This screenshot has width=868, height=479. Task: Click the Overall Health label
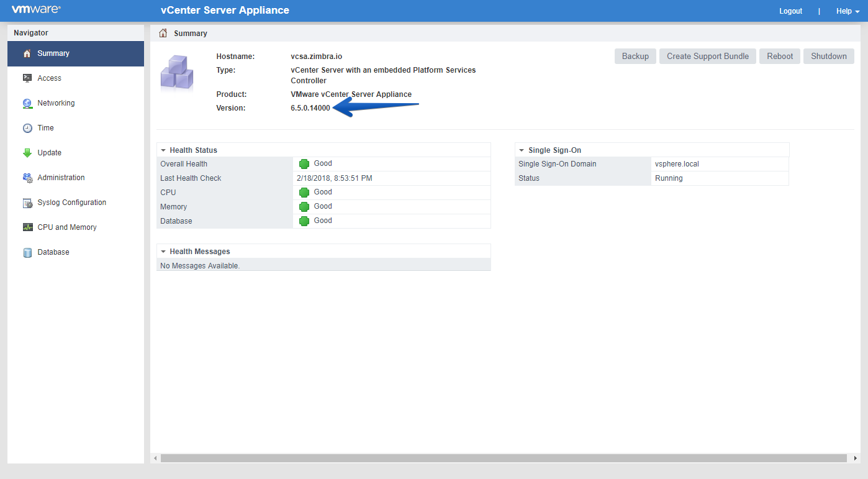pyautogui.click(x=184, y=164)
